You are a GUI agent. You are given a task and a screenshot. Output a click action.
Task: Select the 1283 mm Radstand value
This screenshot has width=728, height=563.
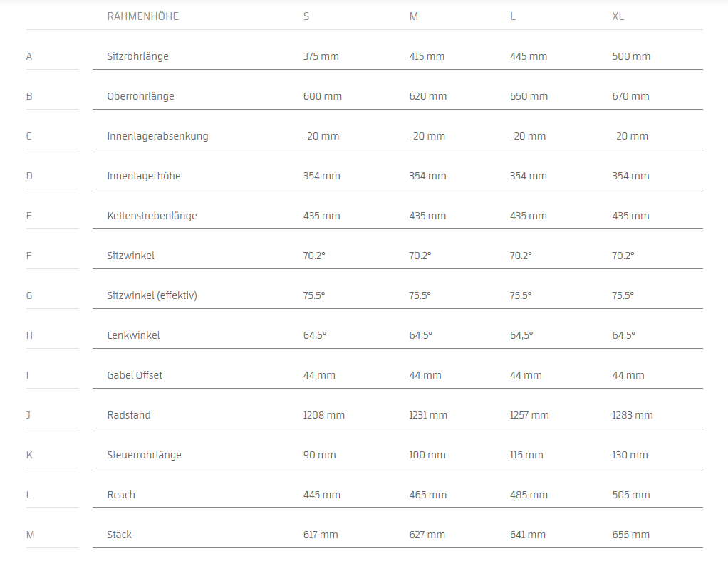[633, 415]
